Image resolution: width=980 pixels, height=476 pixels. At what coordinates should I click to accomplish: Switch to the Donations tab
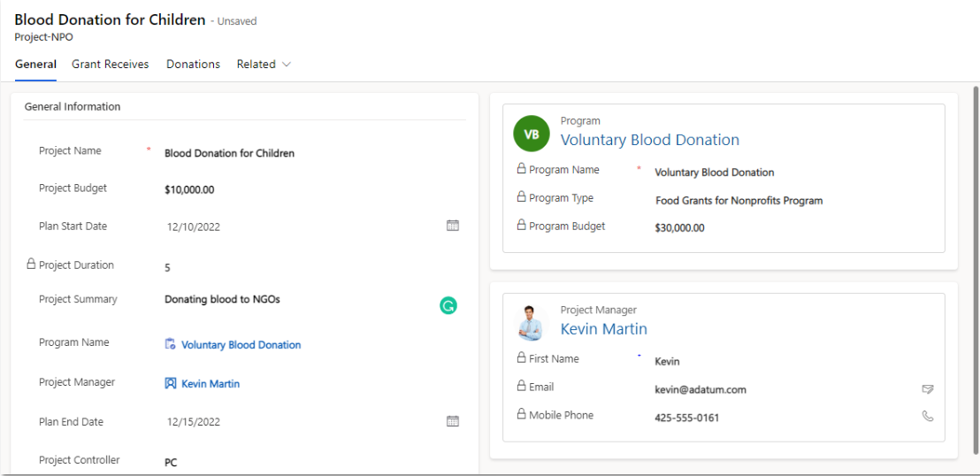point(193,64)
